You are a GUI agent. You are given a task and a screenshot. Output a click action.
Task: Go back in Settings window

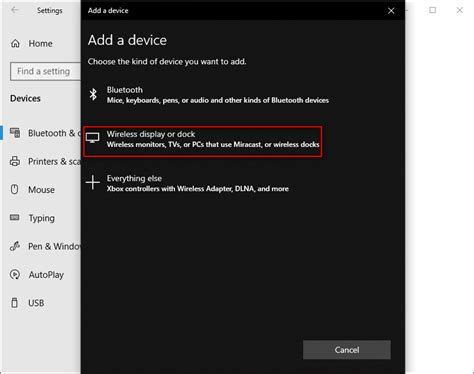point(15,10)
